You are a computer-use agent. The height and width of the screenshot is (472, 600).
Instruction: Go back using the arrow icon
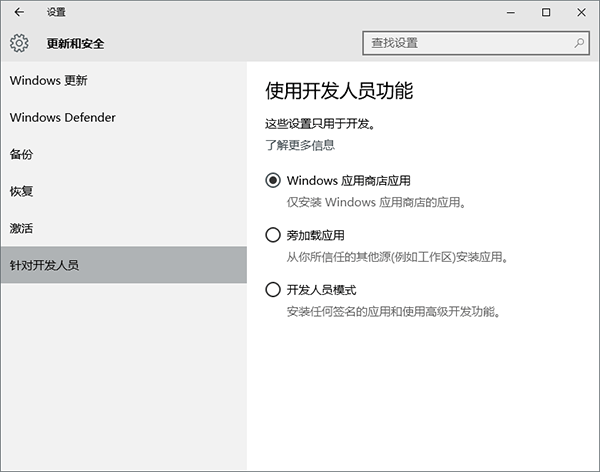pos(19,12)
